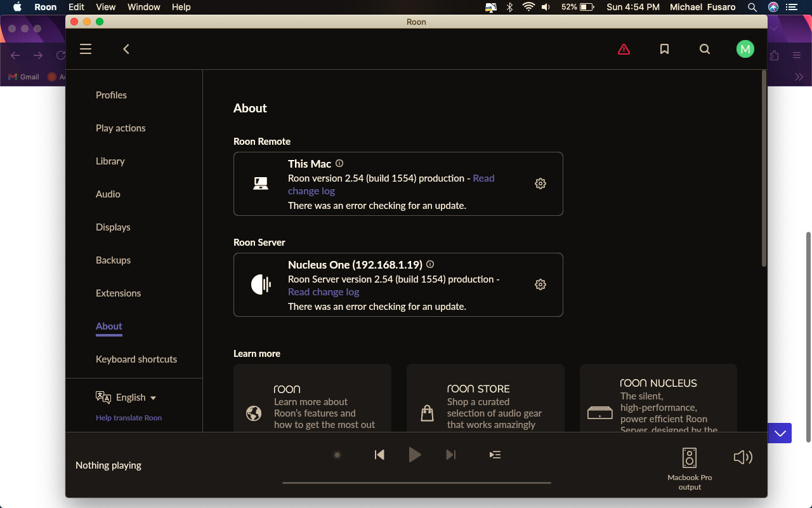Viewport: 812px width, 508px height.
Task: Select Audio in the settings sidebar
Action: [x=108, y=194]
